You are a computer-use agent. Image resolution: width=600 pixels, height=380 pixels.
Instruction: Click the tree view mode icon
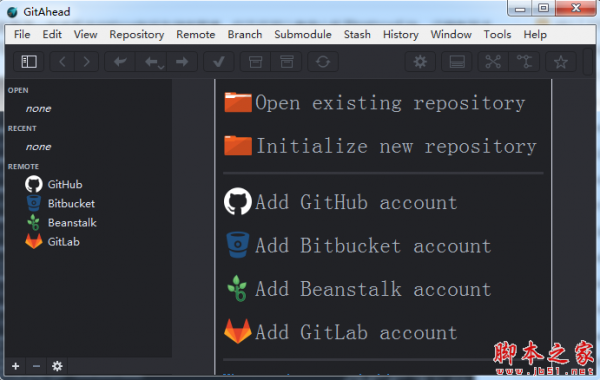pos(524,62)
